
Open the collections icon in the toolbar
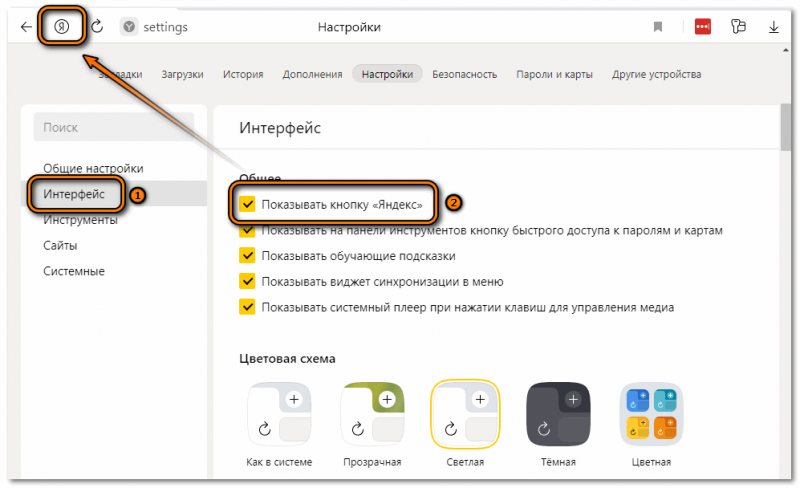click(x=738, y=27)
